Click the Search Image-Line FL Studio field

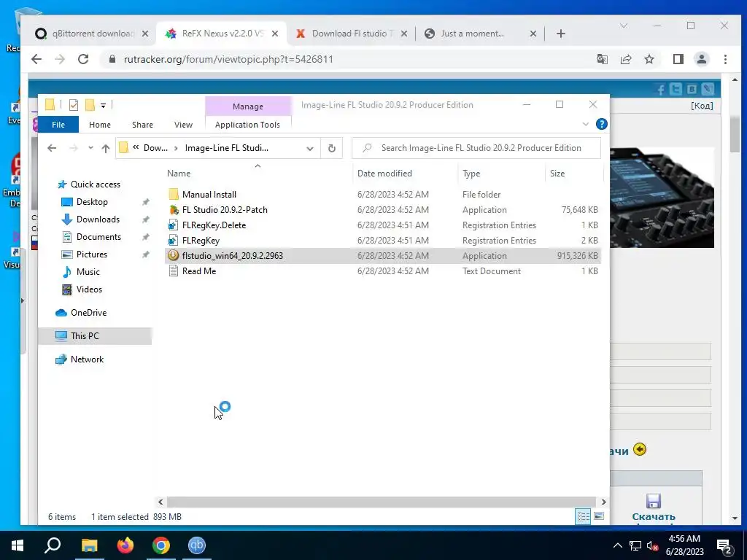pyautogui.click(x=476, y=148)
